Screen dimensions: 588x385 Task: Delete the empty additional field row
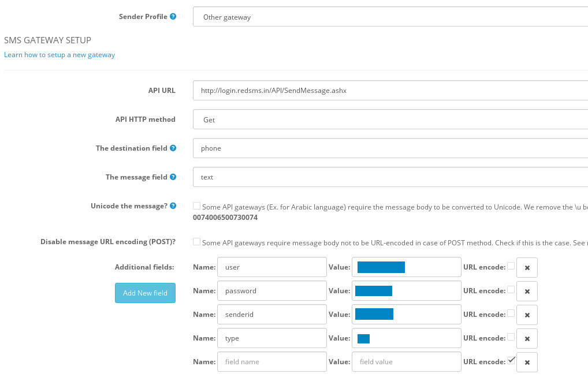click(x=527, y=362)
